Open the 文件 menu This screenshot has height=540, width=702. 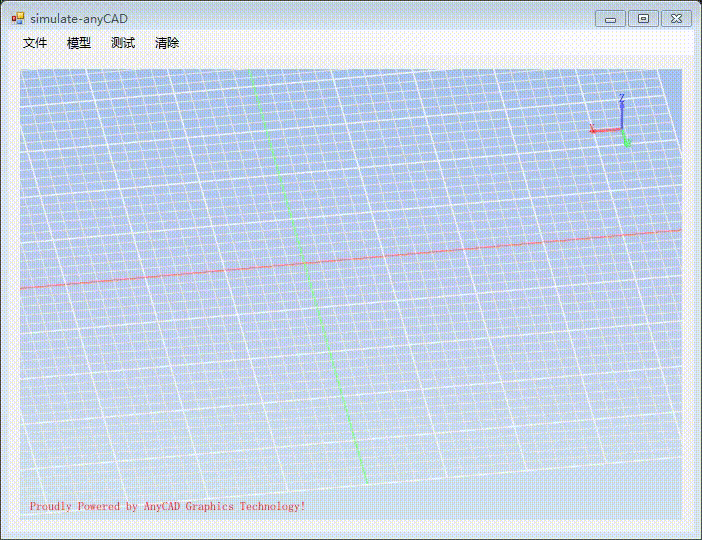coord(35,43)
